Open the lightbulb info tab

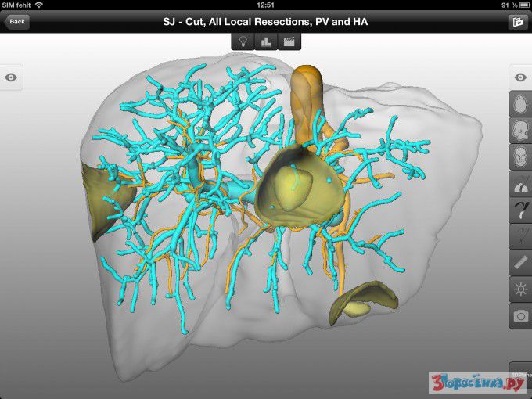tap(244, 41)
